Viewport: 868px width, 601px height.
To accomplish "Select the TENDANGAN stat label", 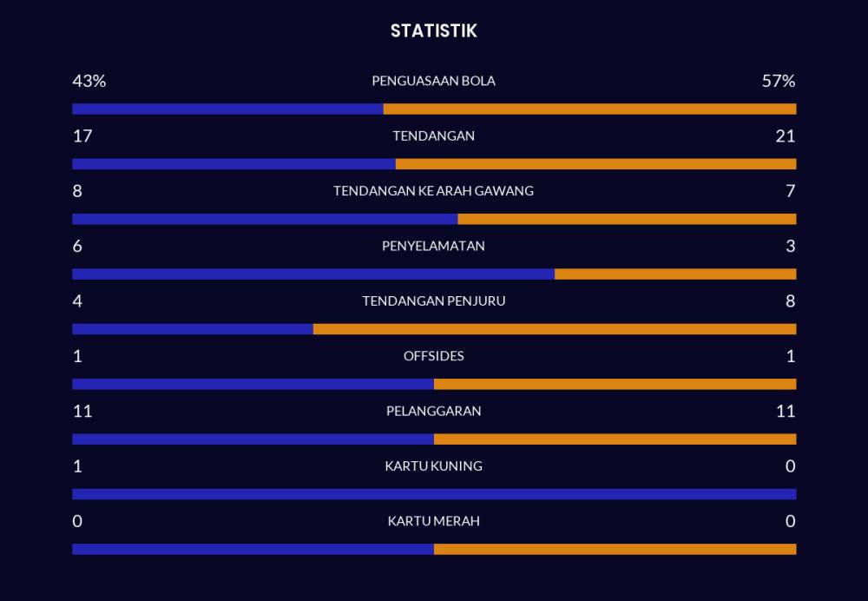I will [x=433, y=135].
